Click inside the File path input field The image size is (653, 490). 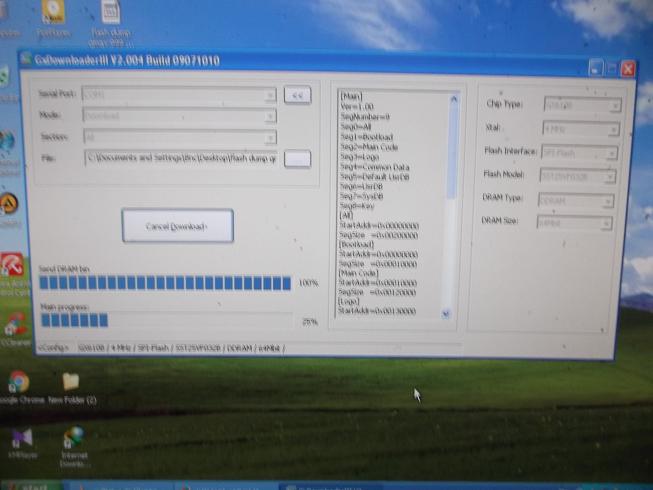coord(180,159)
